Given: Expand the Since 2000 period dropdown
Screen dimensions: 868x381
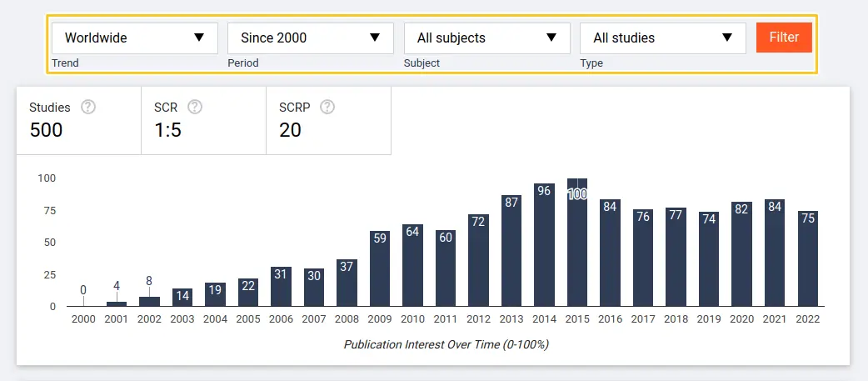Looking at the screenshot, I should 311,38.
